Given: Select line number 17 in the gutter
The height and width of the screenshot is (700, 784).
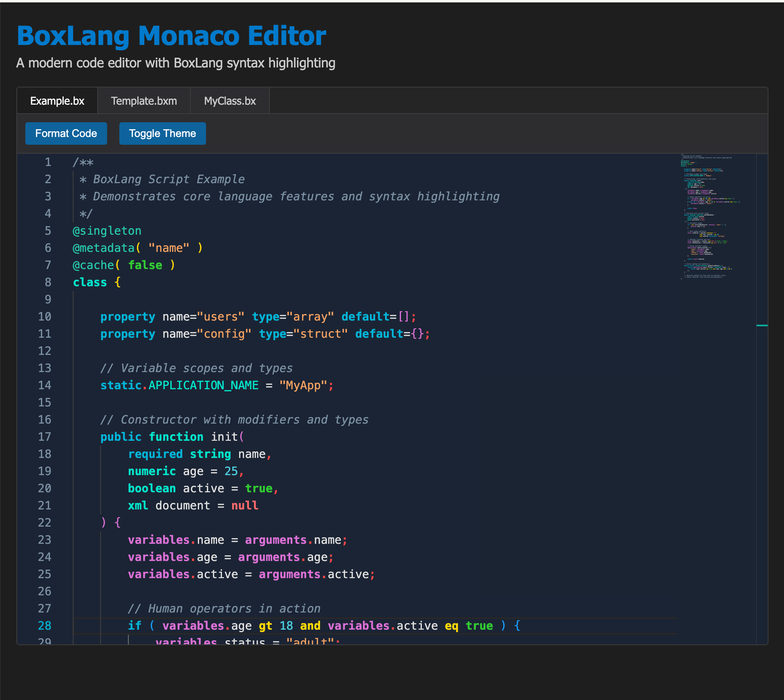Looking at the screenshot, I should click(x=45, y=437).
